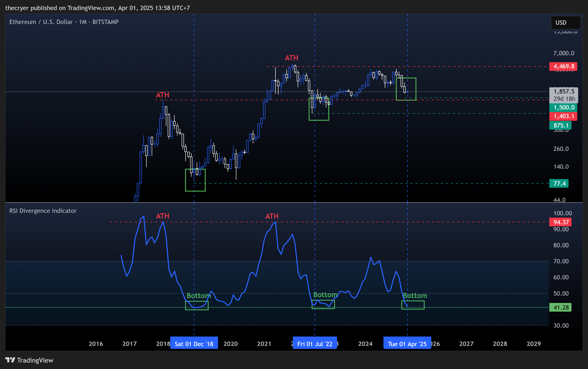Viewport: 588px width, 369px height.
Task: Click the ATH label above the 2018 price peak
Action: pyautogui.click(x=162, y=95)
